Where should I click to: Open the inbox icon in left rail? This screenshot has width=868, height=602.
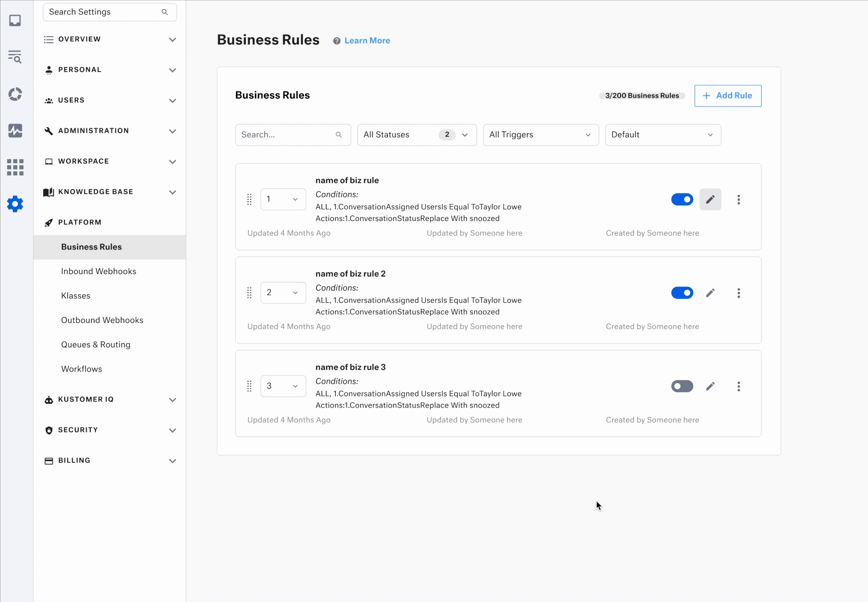tap(15, 20)
